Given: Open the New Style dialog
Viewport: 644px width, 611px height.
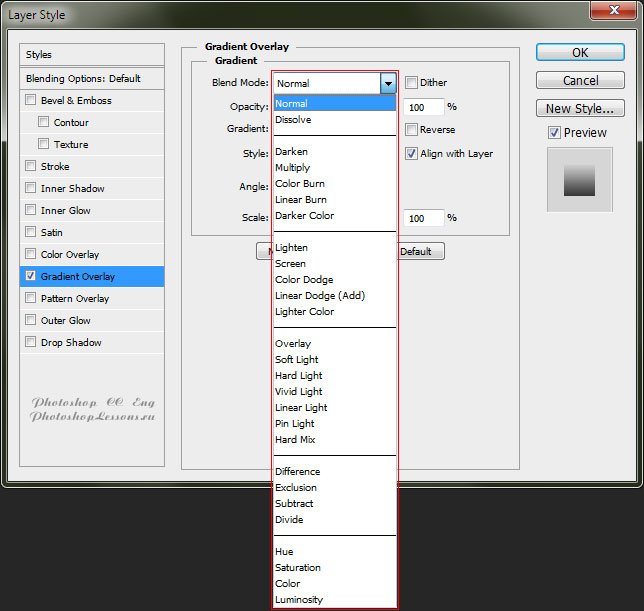Looking at the screenshot, I should tap(580, 109).
